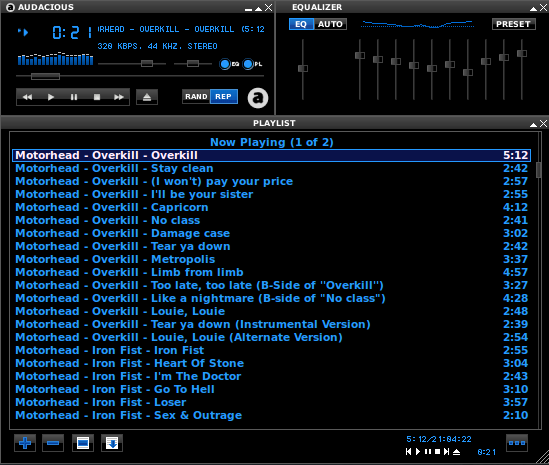Toggle REP repeat mode
549x465 pixels.
point(224,97)
